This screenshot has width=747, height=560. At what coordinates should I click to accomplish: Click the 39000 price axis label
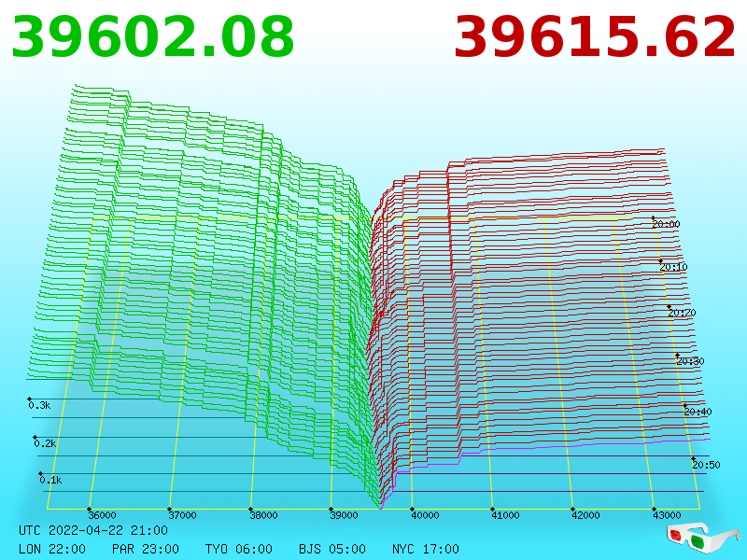point(344,515)
